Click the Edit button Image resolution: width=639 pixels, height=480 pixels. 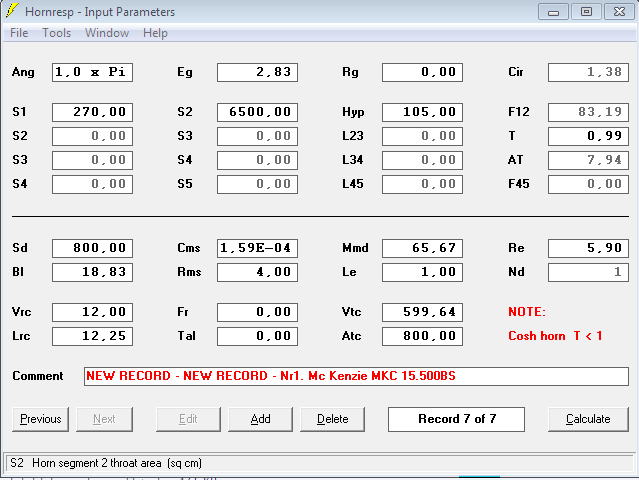click(x=188, y=419)
